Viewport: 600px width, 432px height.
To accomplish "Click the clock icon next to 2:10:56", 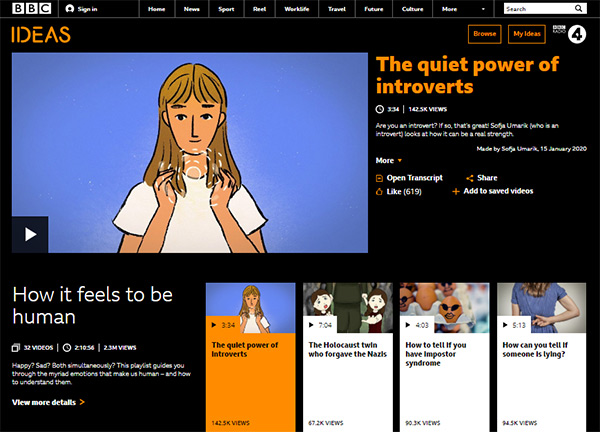I will pos(67,348).
